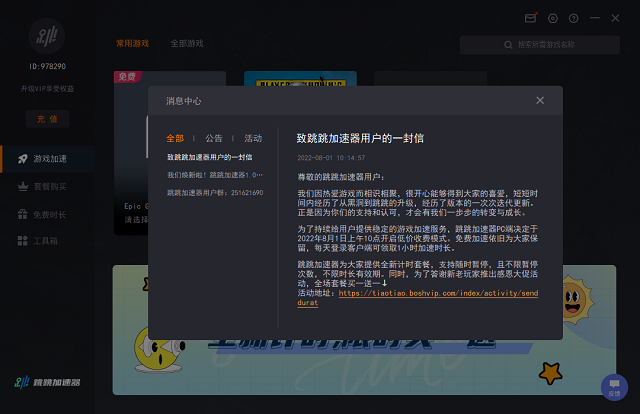
Task: Select the 公告 message filter tab
Action: point(214,138)
